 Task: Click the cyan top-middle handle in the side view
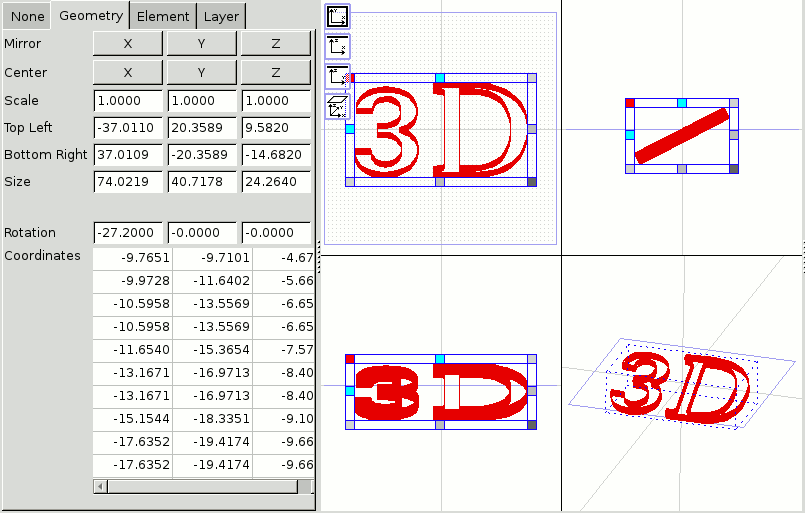pyautogui.click(x=682, y=103)
